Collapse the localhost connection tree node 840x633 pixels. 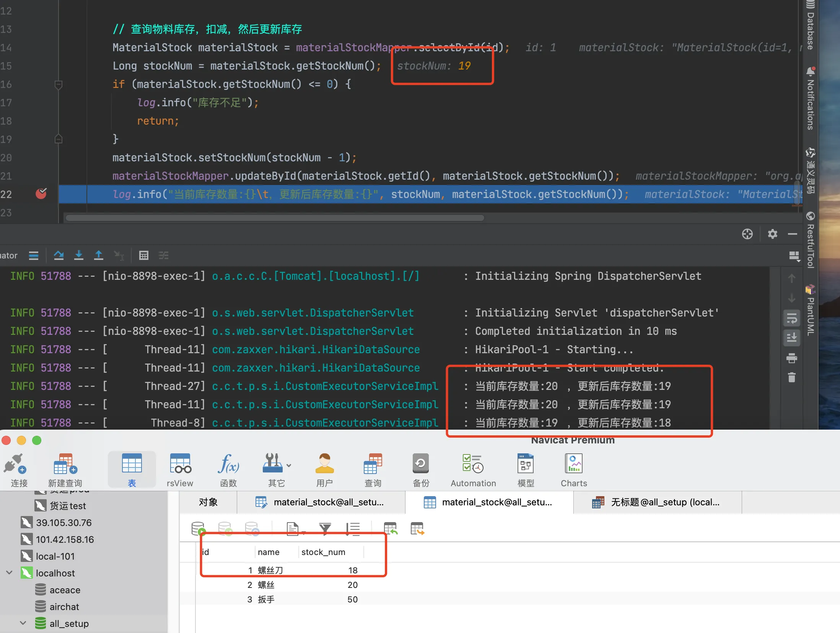[x=10, y=573]
